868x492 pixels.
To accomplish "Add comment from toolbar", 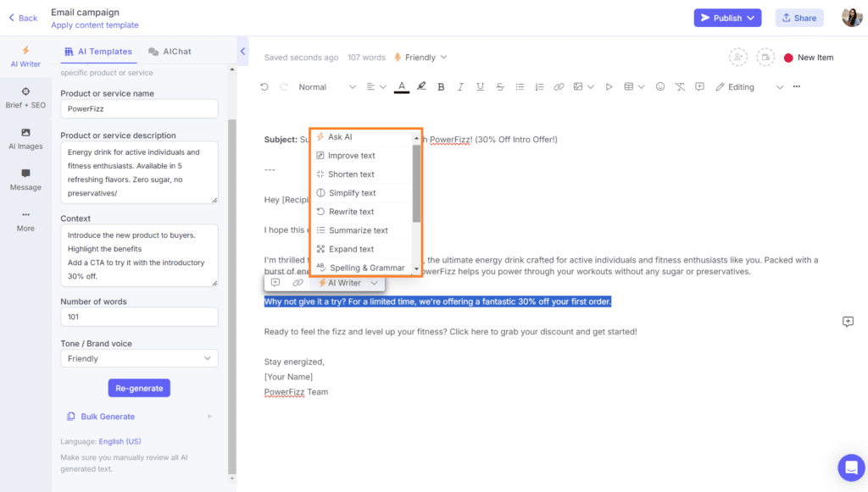I will [x=699, y=86].
